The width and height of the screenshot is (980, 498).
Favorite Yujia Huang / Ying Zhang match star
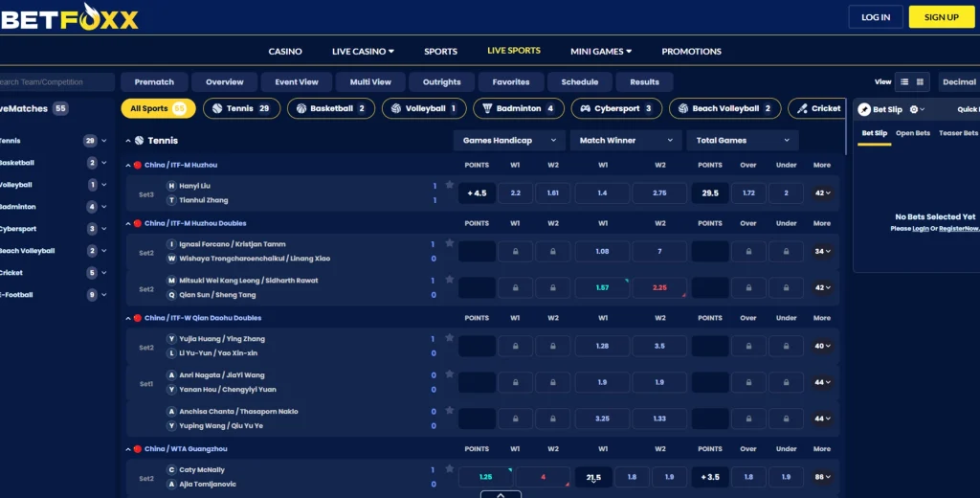coord(450,337)
